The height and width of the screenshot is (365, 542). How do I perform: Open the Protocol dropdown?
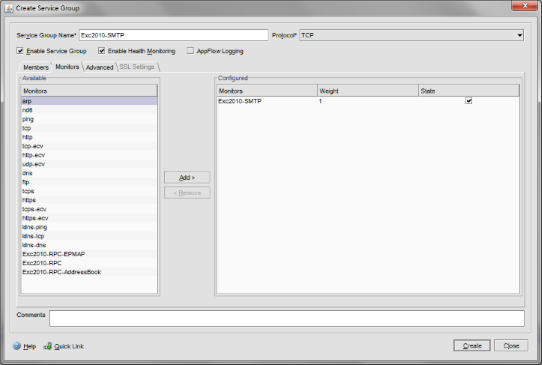tap(411, 35)
